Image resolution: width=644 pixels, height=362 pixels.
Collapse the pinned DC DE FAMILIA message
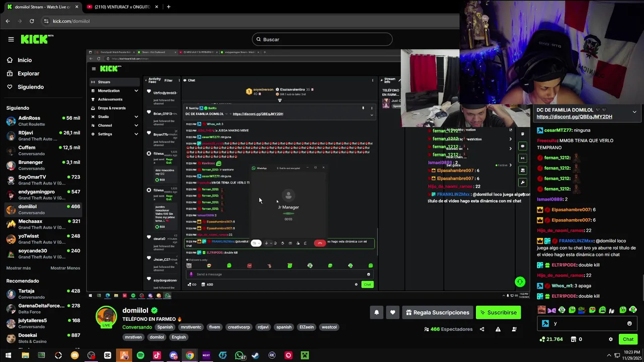point(634,112)
